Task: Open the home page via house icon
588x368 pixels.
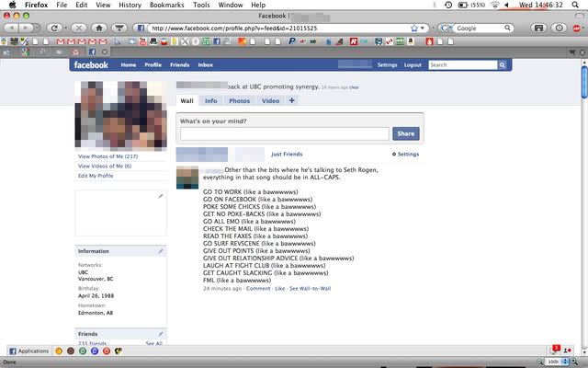Action: pyautogui.click(x=99, y=28)
